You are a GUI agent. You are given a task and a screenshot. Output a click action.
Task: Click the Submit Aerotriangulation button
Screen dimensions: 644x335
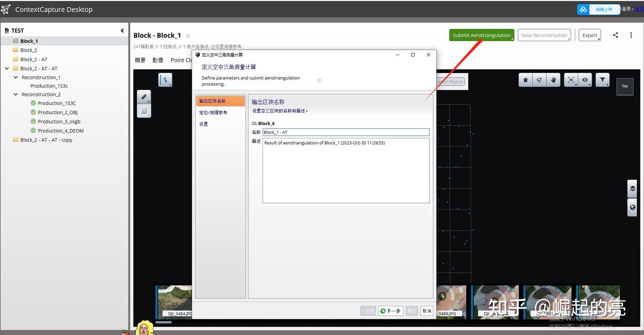click(x=482, y=35)
